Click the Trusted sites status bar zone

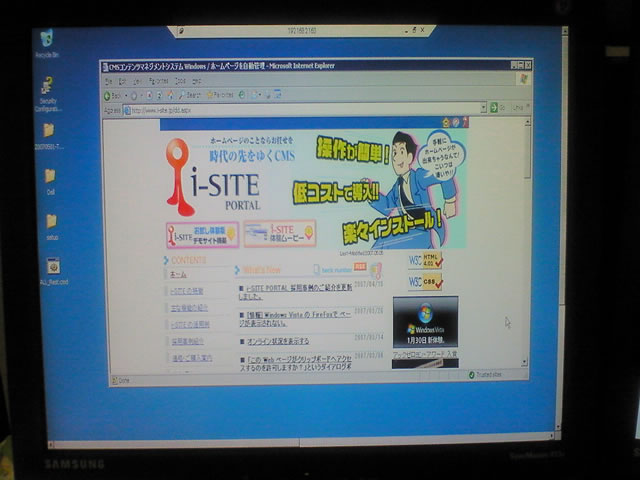tap(486, 374)
